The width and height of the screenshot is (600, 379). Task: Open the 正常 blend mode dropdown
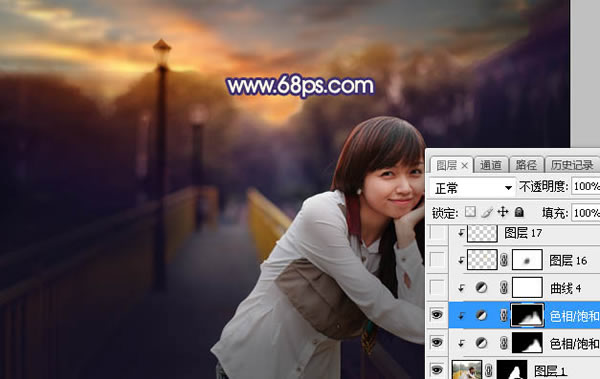473,188
